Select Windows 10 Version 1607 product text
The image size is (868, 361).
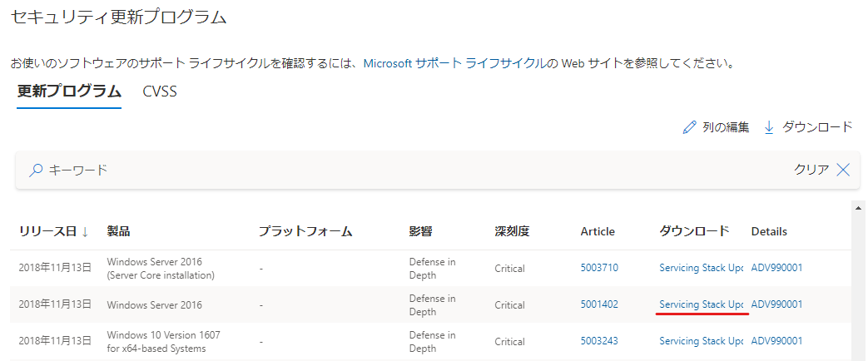pyautogui.click(x=163, y=342)
